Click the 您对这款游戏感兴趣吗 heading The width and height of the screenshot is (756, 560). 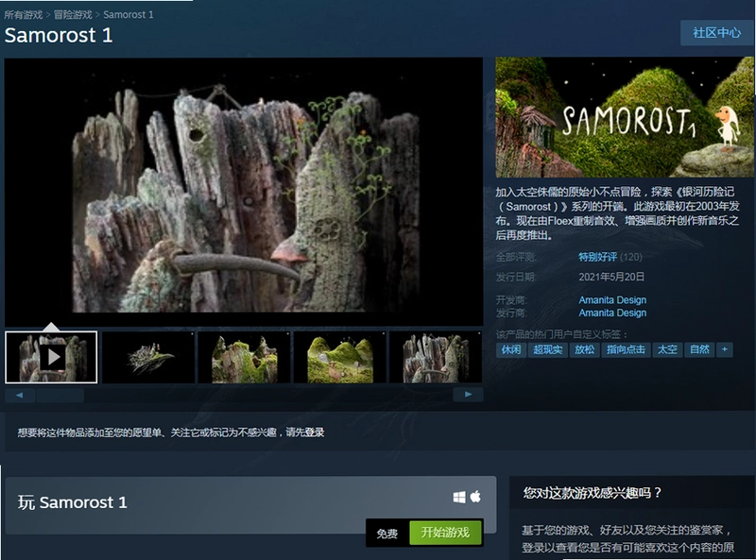coord(593,493)
